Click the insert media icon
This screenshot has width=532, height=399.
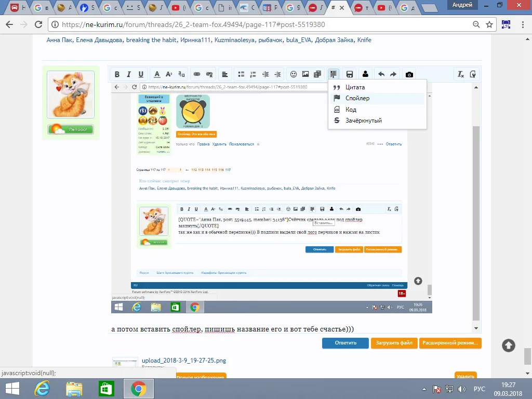pyautogui.click(x=317, y=74)
